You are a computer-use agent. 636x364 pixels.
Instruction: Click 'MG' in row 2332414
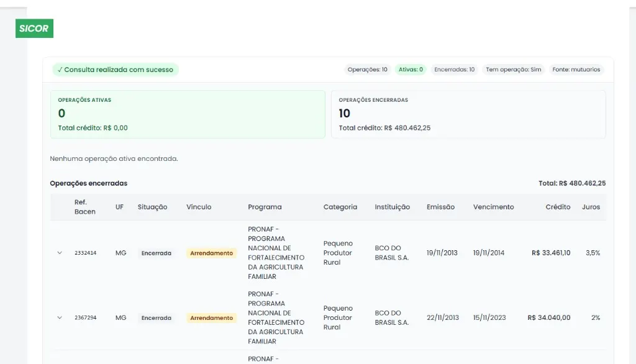[121, 253]
